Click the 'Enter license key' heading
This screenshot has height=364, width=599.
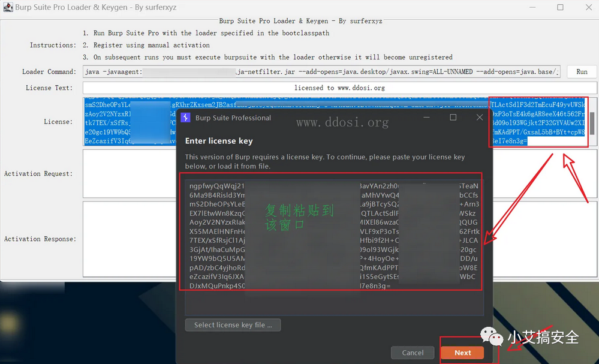point(219,141)
